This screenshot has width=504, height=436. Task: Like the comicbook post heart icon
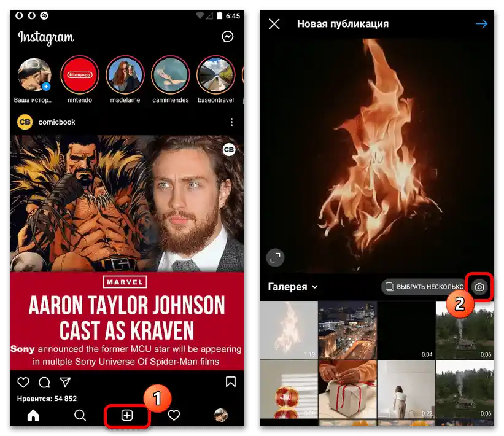[23, 383]
